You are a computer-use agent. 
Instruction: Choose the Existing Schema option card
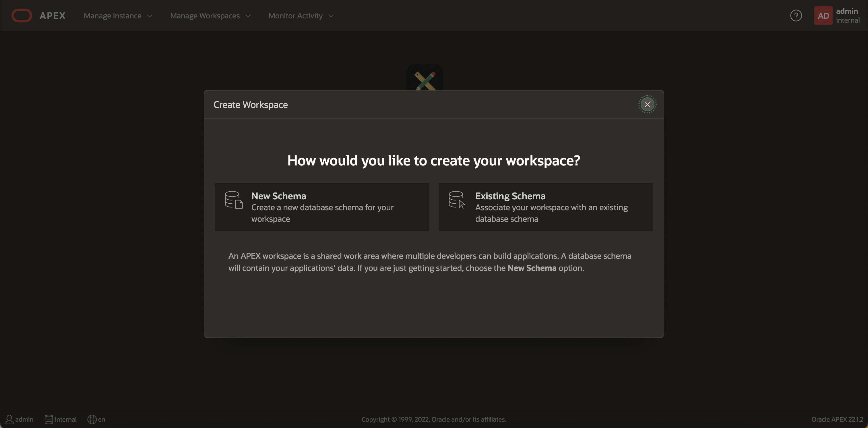(546, 207)
